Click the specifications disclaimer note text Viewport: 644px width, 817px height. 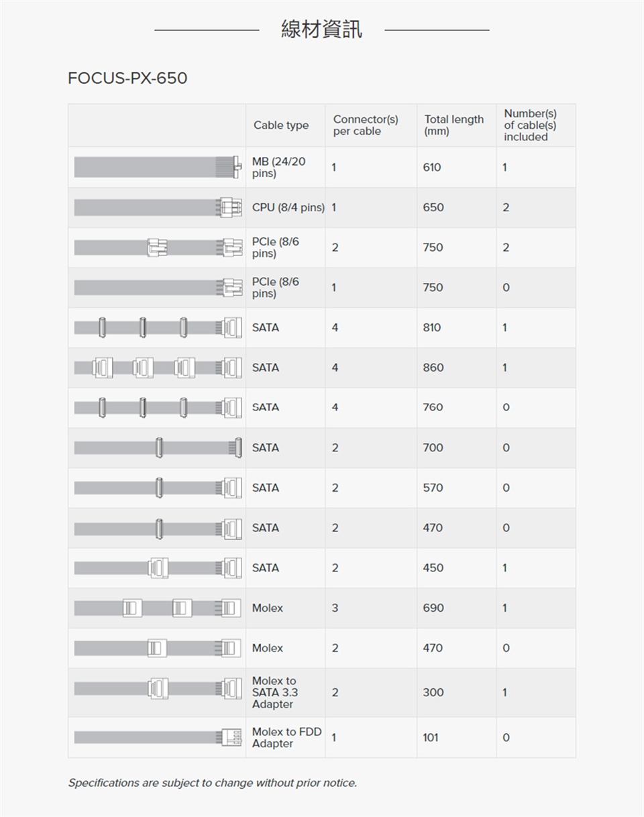(x=212, y=783)
